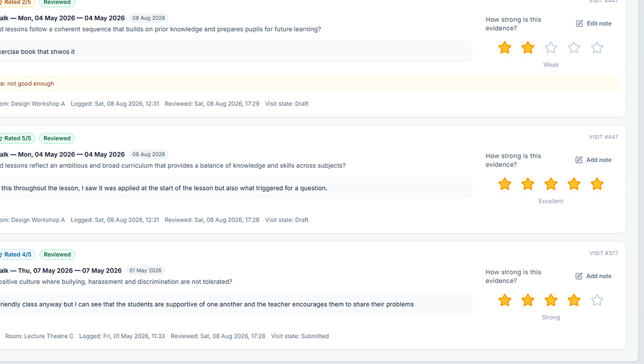Viewport: 644px width, 364px height.
Task: Click third star on Excellent-rated evidence
Action: coord(551,184)
